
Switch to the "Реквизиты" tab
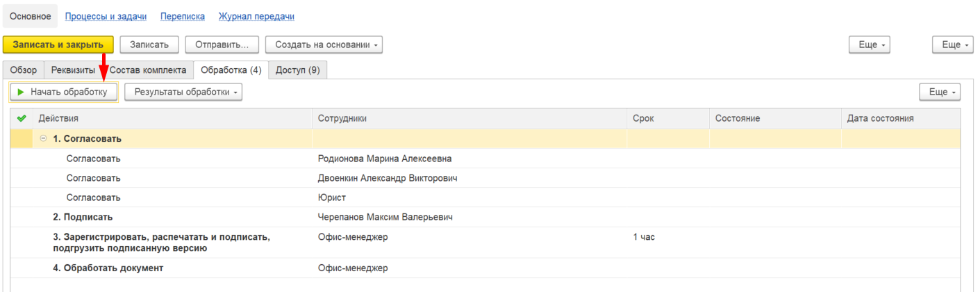[74, 70]
